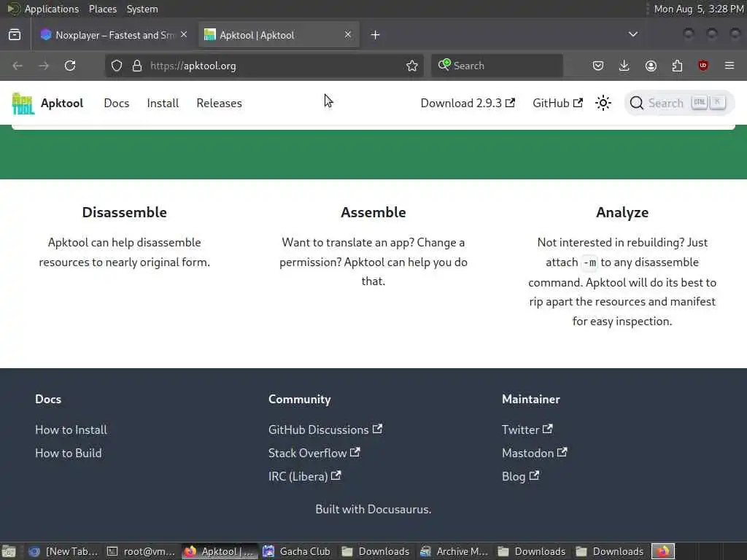Switch to the Gacha Club taskbar item
Screen dimensions: 747x560
click(x=297, y=551)
